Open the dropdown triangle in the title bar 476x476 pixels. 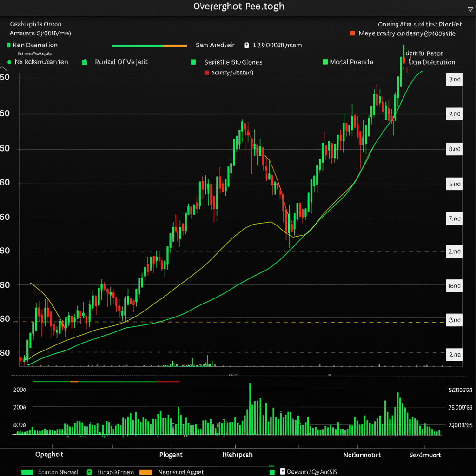point(470,9)
